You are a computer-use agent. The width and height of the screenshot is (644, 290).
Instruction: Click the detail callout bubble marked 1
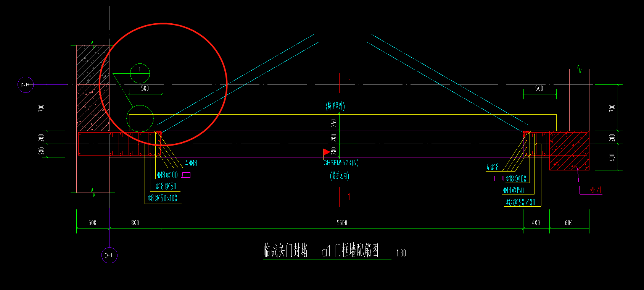tap(140, 73)
